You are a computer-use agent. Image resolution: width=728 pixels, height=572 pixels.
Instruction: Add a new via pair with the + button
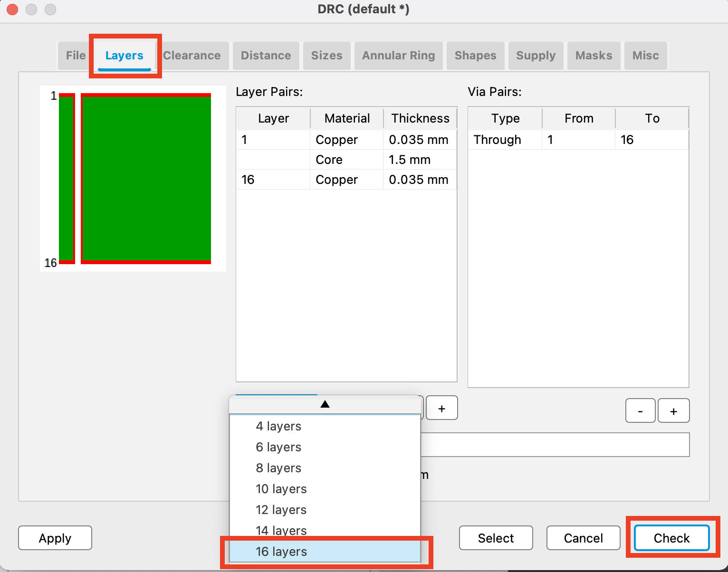(x=673, y=410)
